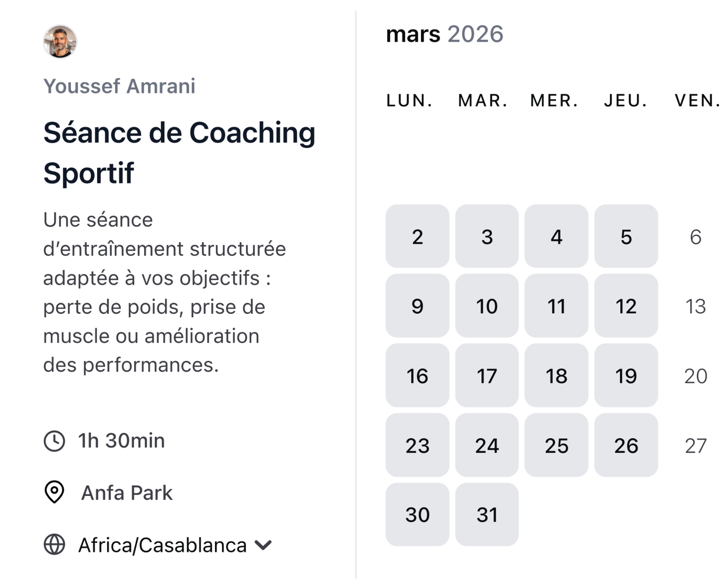Choose March 12 for the coaching session

pyautogui.click(x=626, y=307)
